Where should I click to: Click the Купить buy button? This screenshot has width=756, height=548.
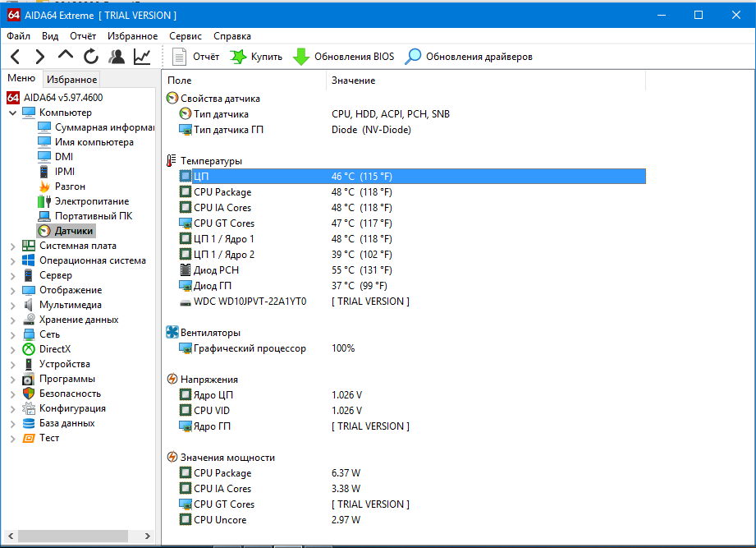[255, 57]
